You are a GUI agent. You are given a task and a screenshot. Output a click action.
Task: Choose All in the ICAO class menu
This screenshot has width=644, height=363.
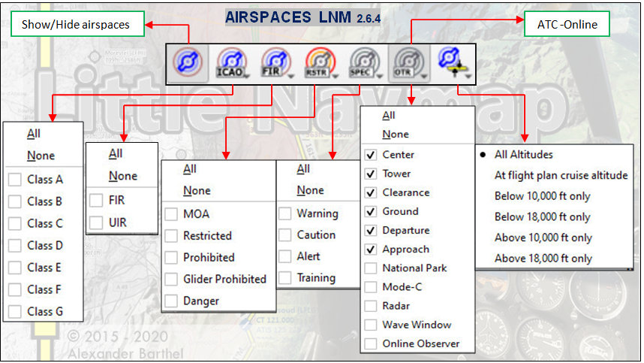(34, 134)
